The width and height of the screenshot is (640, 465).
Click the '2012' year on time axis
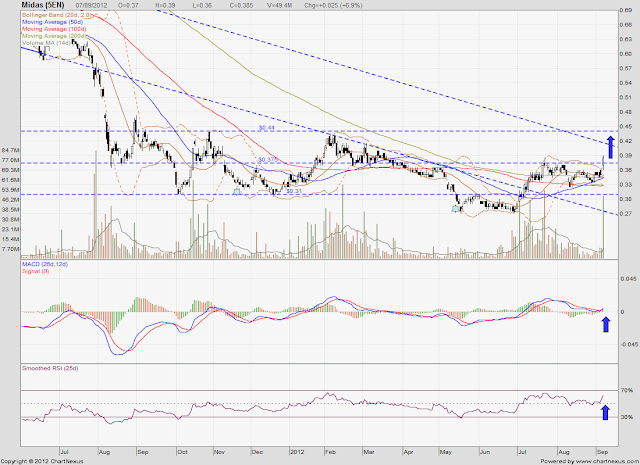[297, 452]
